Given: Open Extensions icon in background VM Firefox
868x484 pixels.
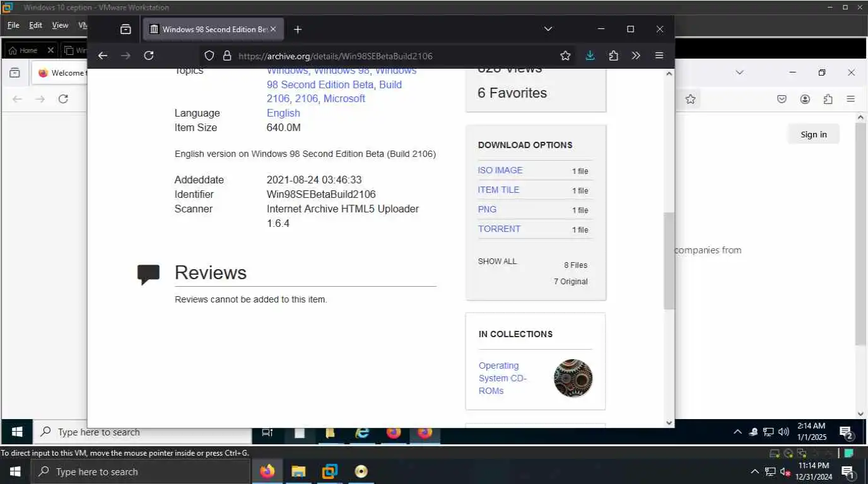Looking at the screenshot, I should point(828,99).
